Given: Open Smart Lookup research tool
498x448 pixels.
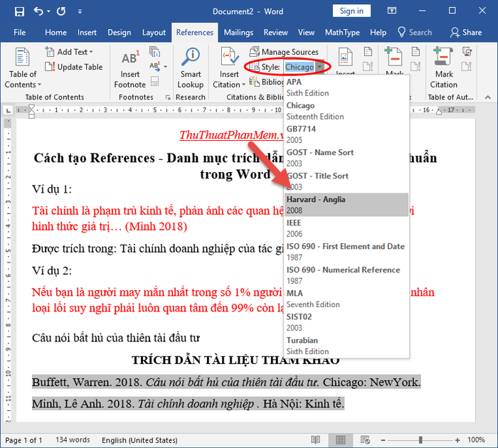Looking at the screenshot, I should coord(191,68).
